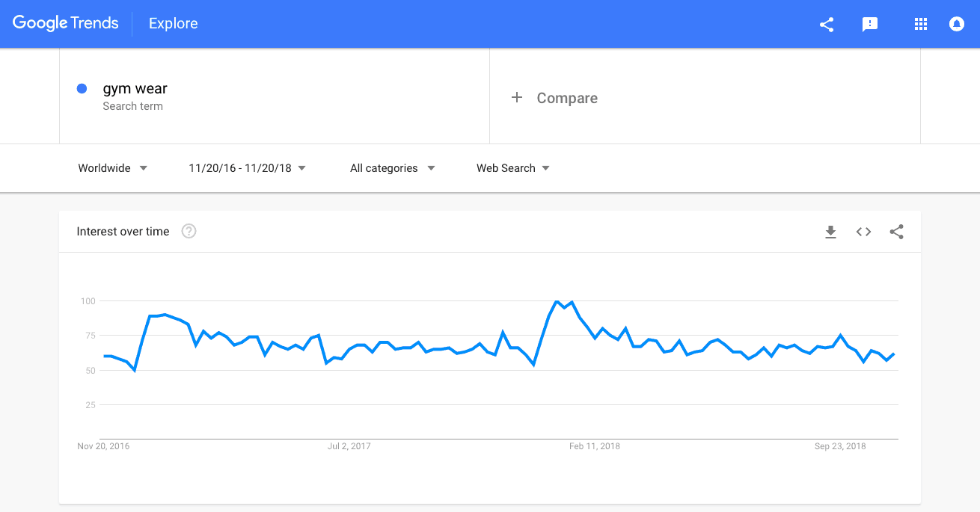The width and height of the screenshot is (980, 512).
Task: Go to the Explore section in the header
Action: click(x=173, y=24)
